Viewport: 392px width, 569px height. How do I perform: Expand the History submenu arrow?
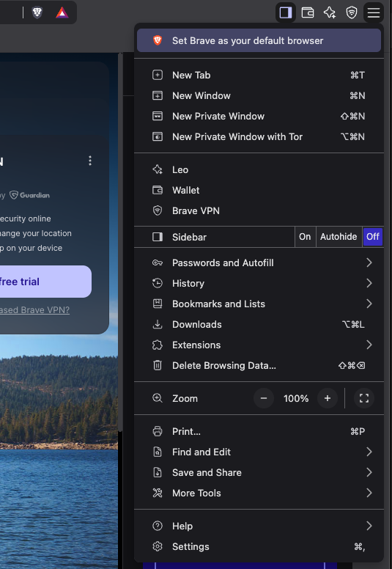coord(369,283)
